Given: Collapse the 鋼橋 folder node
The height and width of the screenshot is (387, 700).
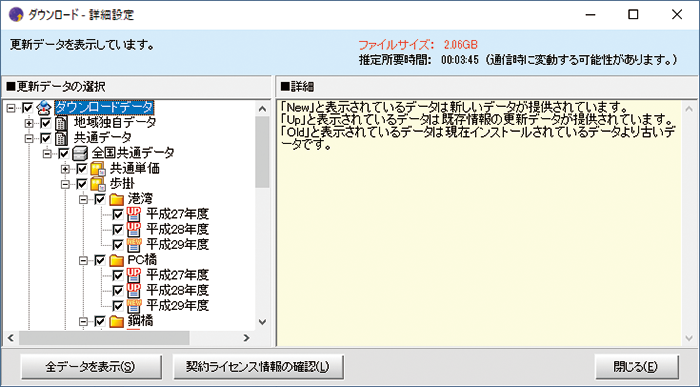Looking at the screenshot, I should pyautogui.click(x=83, y=322).
